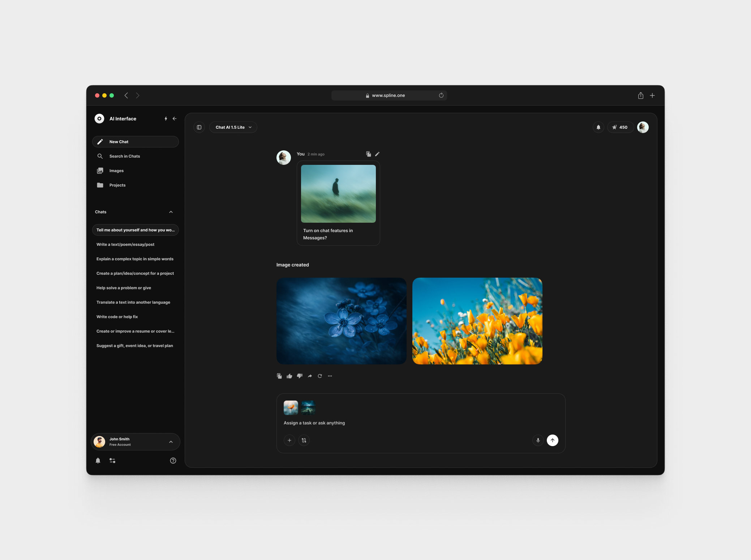
Task: Open the generated orange poppies image
Action: (477, 321)
